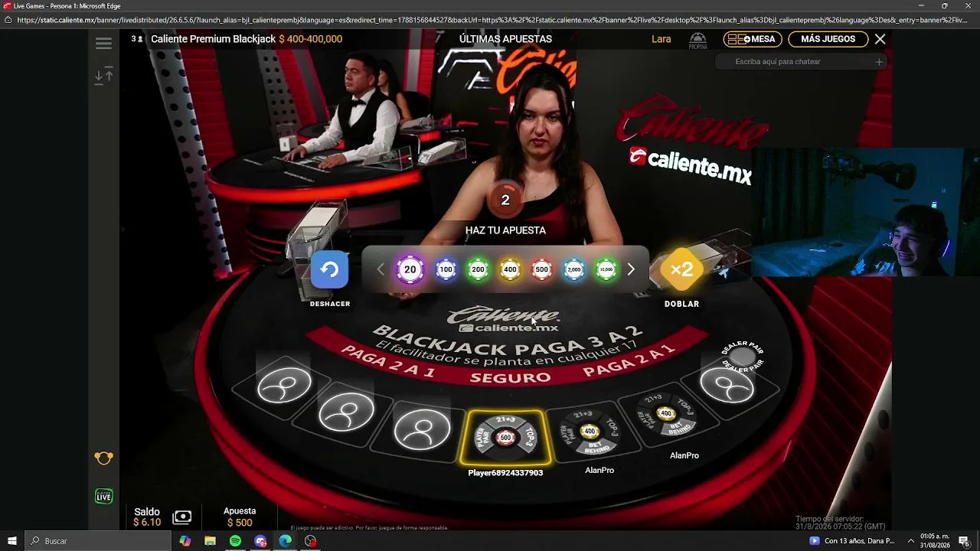Place Player Pair bet on the highlighted seat
980x551 pixels.
point(481,439)
